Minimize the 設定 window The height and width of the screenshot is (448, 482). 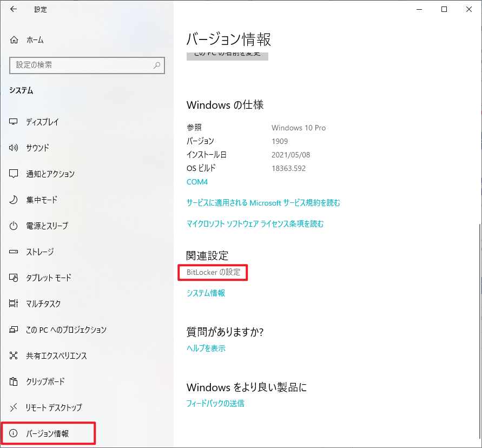(x=419, y=9)
